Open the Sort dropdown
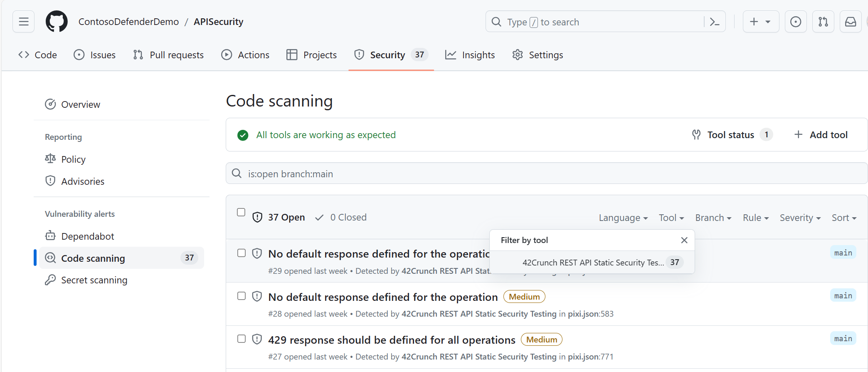This screenshot has height=372, width=868. point(844,218)
